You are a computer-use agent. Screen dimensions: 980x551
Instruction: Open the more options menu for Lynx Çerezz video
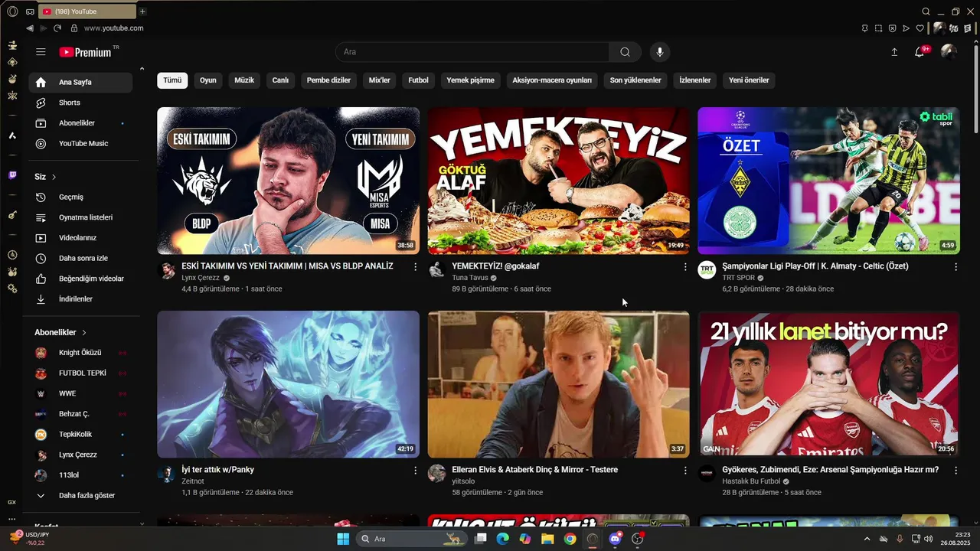coord(416,267)
